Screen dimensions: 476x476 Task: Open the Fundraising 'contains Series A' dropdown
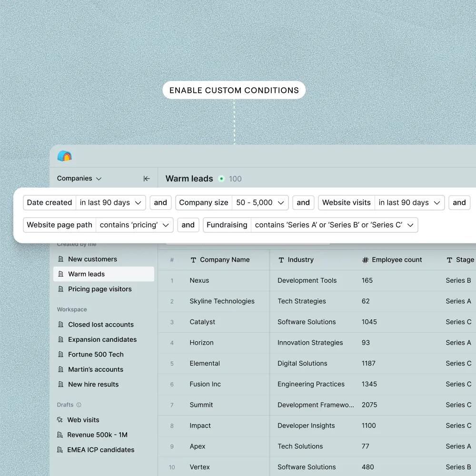334,225
